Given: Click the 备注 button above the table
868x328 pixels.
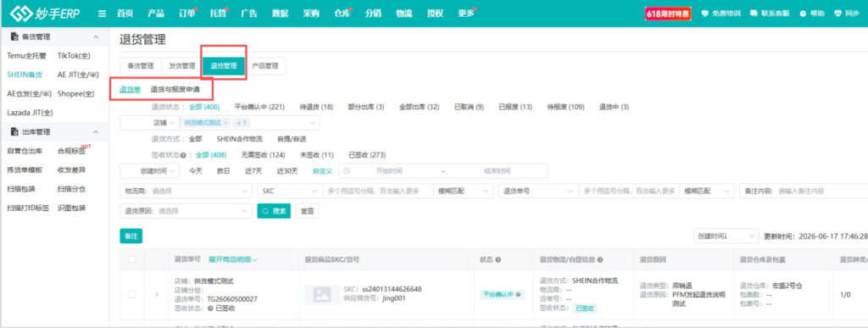Looking at the screenshot, I should point(131,236).
